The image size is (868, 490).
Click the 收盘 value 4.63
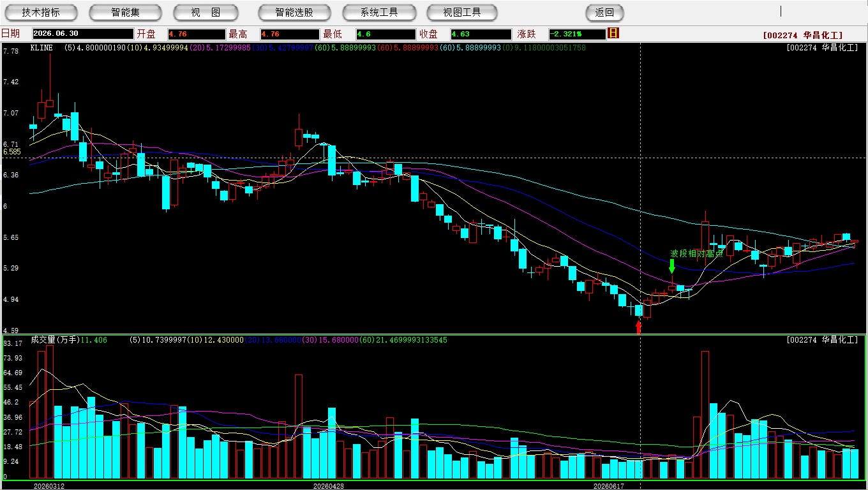tap(481, 34)
